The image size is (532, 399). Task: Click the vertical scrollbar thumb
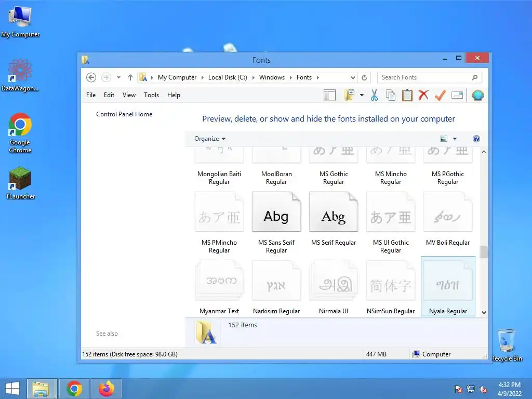click(x=484, y=252)
